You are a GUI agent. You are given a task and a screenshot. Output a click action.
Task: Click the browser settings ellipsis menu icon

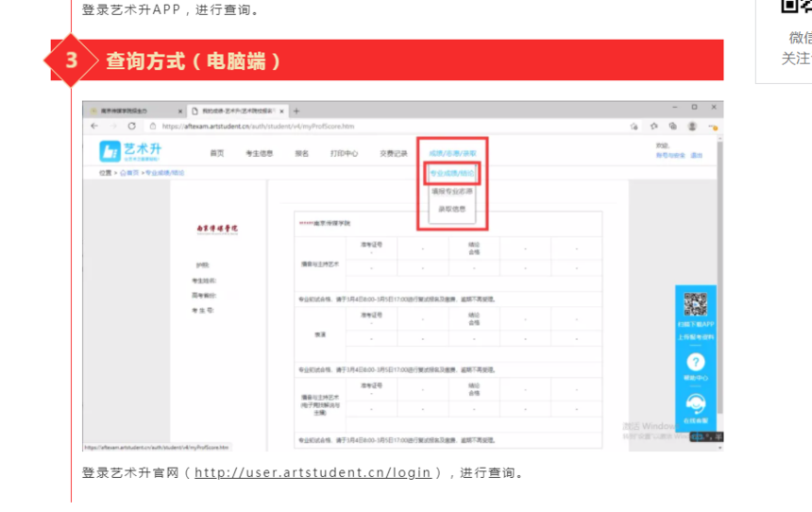pos(713,127)
